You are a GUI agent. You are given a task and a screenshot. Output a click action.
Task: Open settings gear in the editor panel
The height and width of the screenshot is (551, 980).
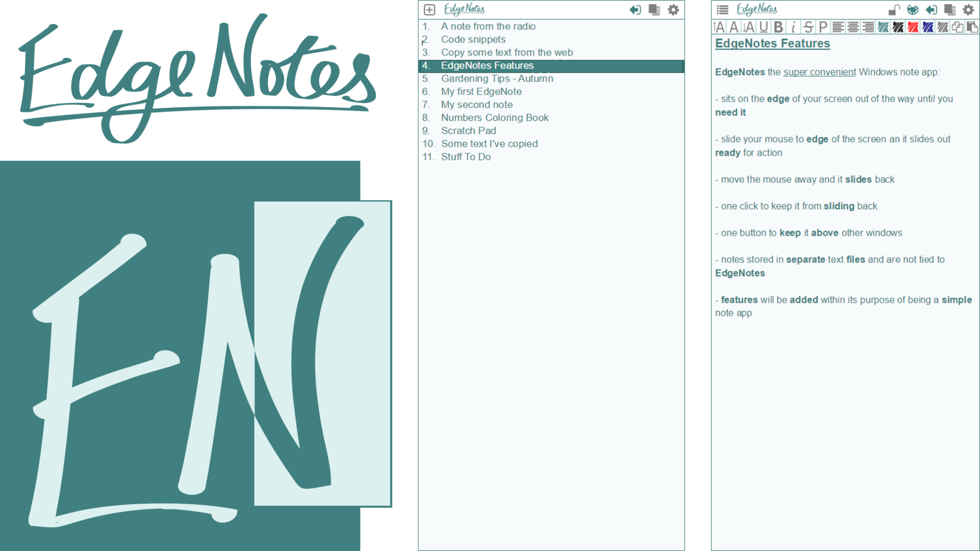click(968, 10)
